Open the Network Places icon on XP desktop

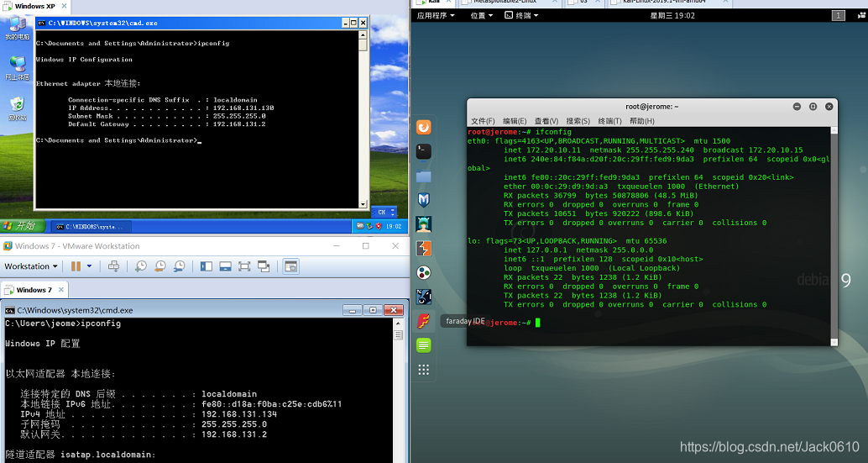pos(17,68)
